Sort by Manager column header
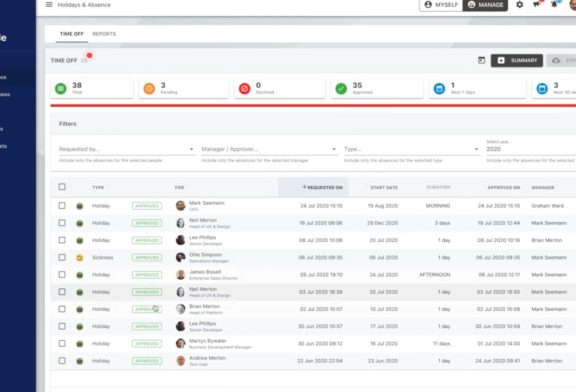576x392 pixels. [543, 187]
